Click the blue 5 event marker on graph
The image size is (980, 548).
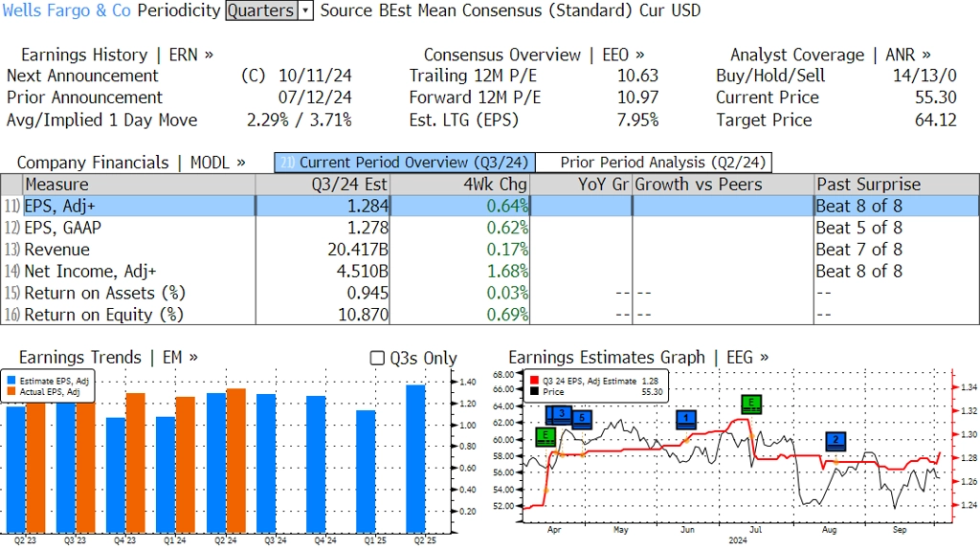582,419
